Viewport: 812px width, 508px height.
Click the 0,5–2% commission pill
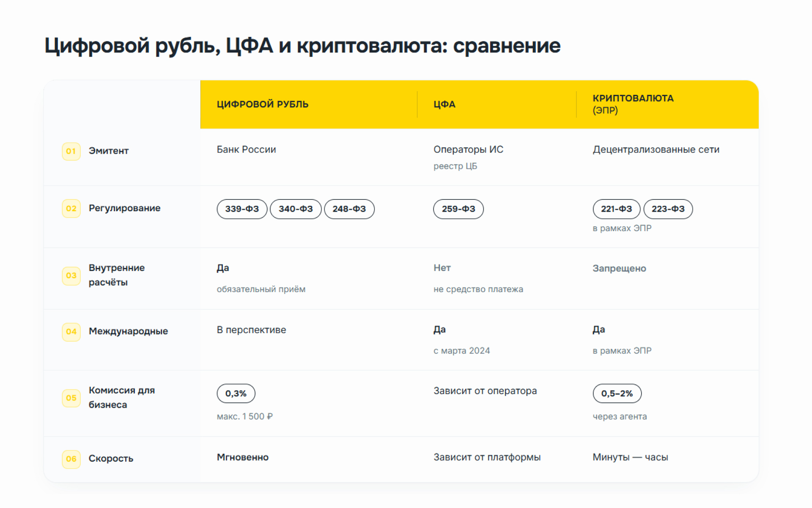click(x=617, y=394)
